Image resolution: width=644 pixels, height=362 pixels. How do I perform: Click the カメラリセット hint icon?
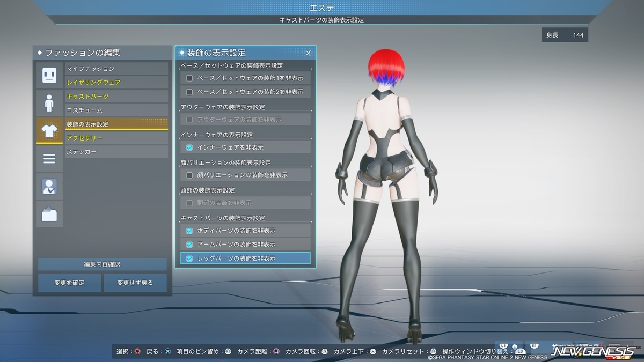433,352
